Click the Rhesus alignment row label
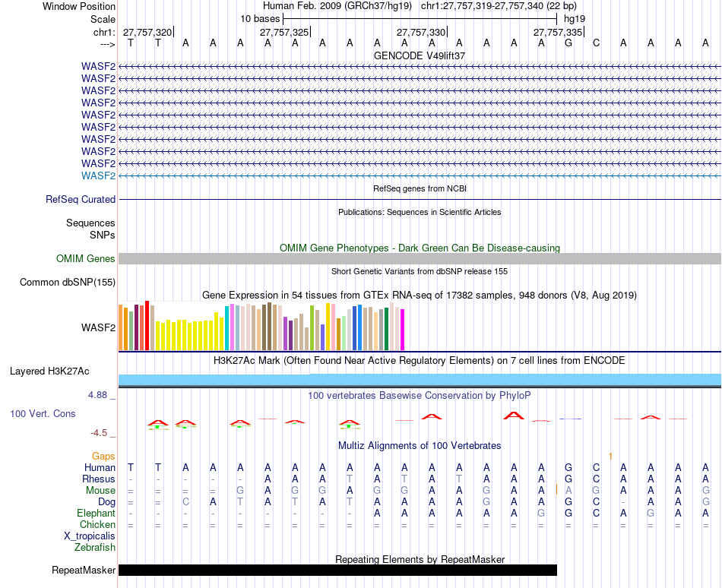The image size is (722, 588). (99, 479)
